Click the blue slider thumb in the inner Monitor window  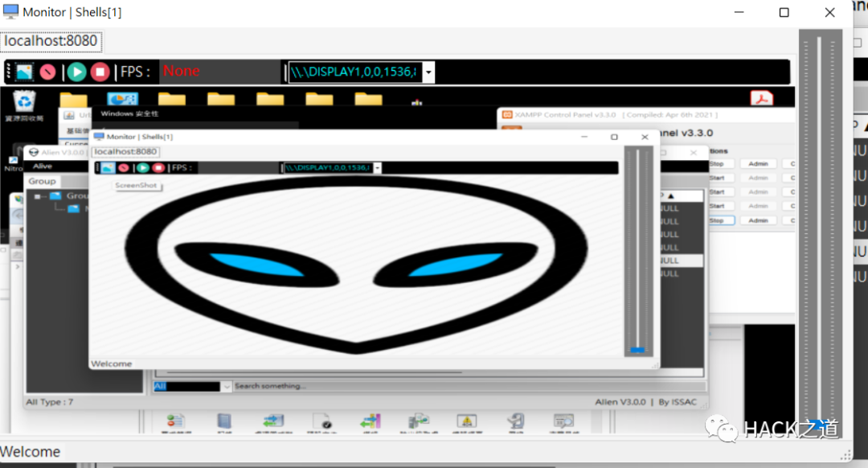coord(637,350)
